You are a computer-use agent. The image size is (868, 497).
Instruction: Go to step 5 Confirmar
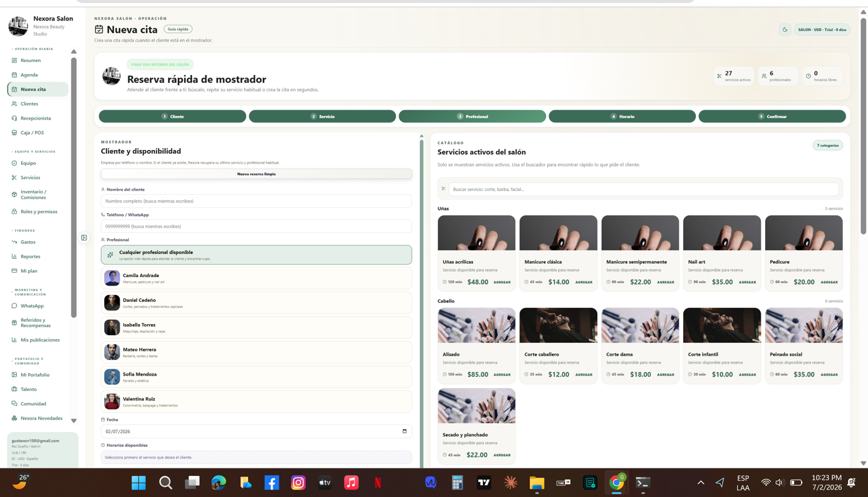[x=772, y=116]
